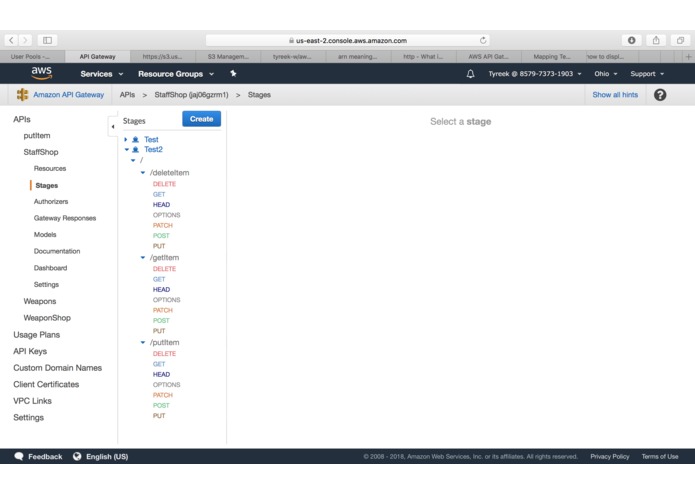The height and width of the screenshot is (494, 695).
Task: Open the Ohio region dropdown
Action: (x=605, y=74)
